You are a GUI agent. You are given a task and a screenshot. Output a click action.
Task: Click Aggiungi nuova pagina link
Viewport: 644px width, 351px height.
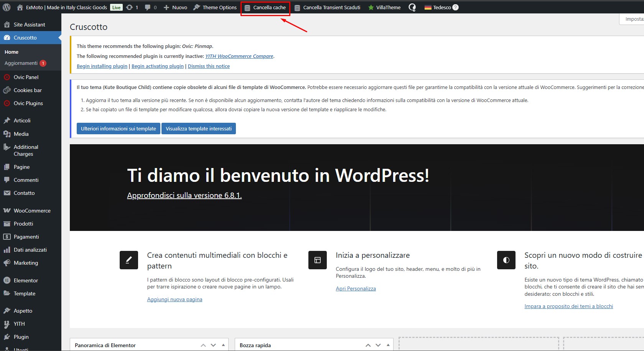click(x=175, y=299)
